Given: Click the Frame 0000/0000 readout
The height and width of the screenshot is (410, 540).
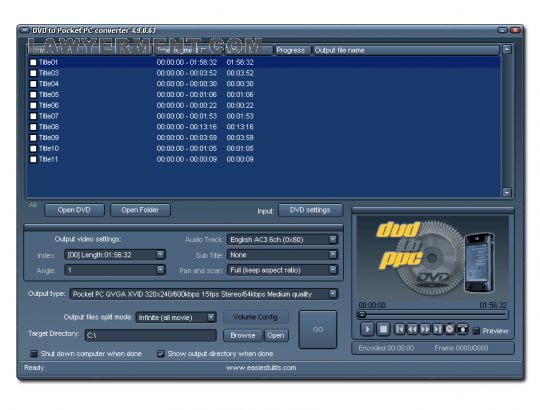Looking at the screenshot, I should pyautogui.click(x=461, y=348).
